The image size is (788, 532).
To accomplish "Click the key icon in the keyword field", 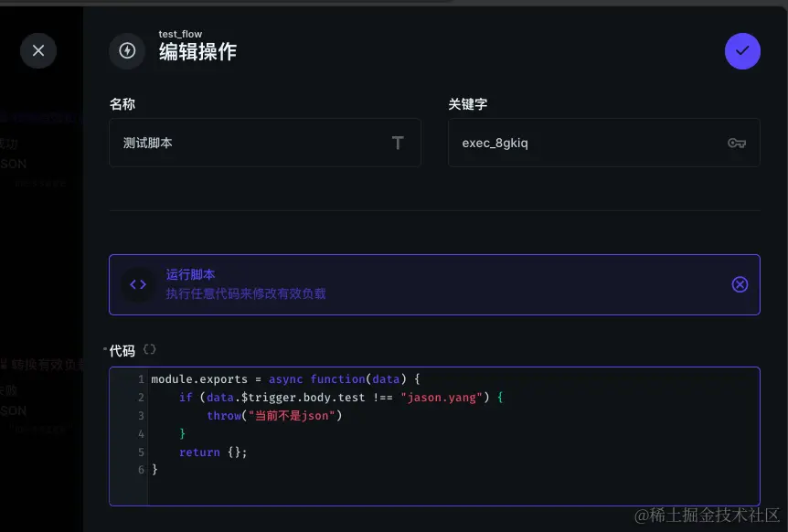I will pyautogui.click(x=737, y=144).
